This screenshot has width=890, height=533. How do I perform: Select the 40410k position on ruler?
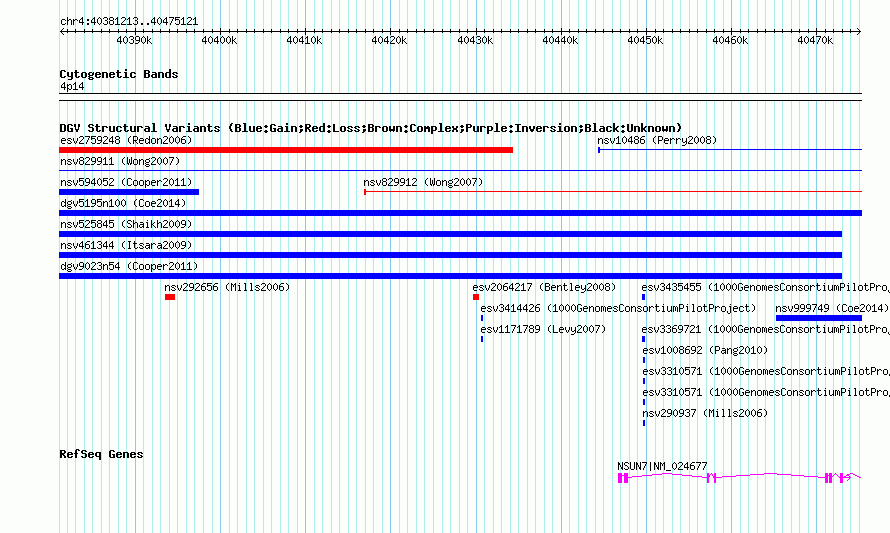click(304, 40)
